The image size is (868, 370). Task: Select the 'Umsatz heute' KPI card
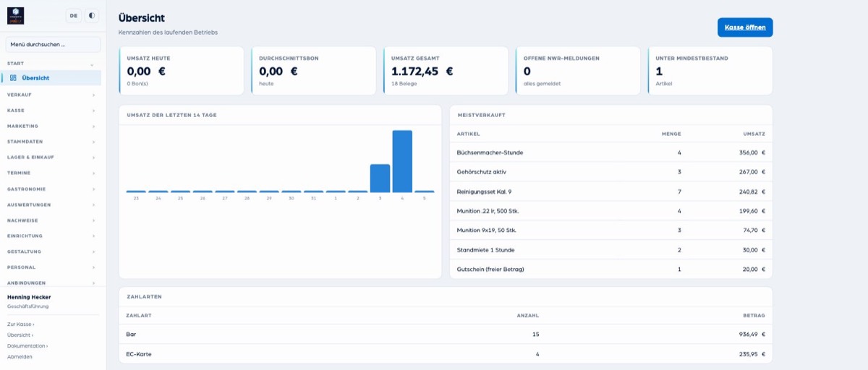click(x=182, y=71)
